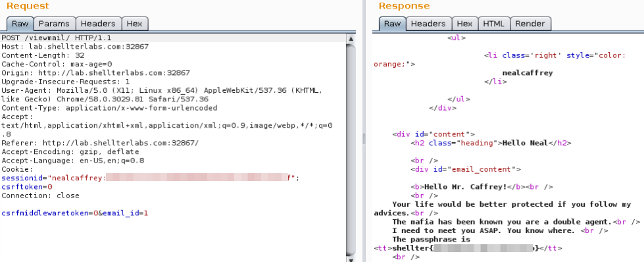Click the 'Host: lab.shellterlabs.com:32867' header line
The image size is (644, 262).
[x=75, y=47]
